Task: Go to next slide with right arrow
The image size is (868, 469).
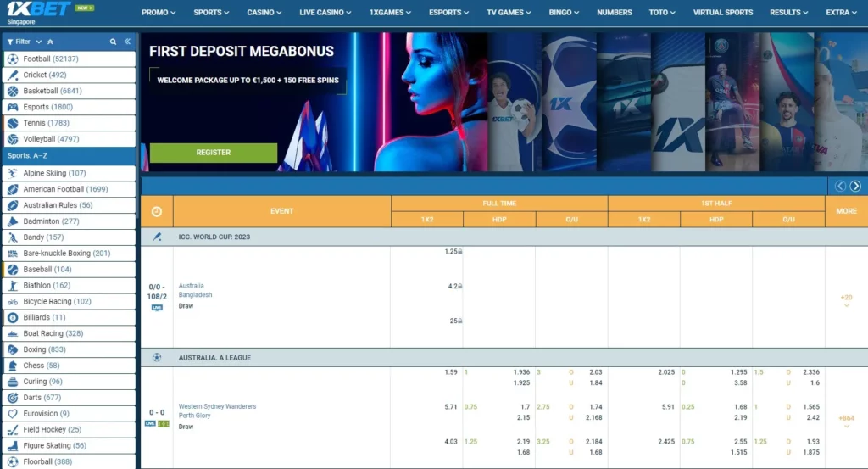Action: 855,186
